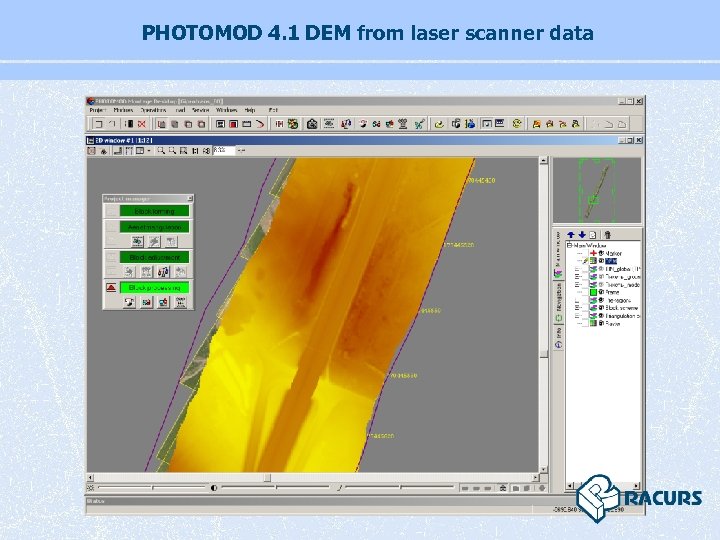This screenshot has width=720, height=540.
Task: Move layer up with blue up arrow
Action: click(x=571, y=235)
